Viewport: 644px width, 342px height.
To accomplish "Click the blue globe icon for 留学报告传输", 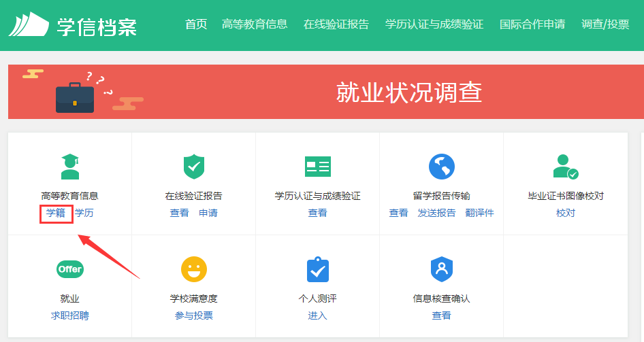I will tap(441, 167).
